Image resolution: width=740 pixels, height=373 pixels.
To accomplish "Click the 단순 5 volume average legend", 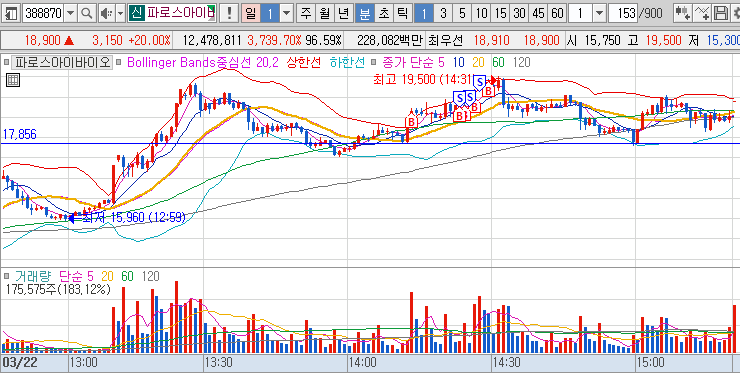I will tap(76, 276).
